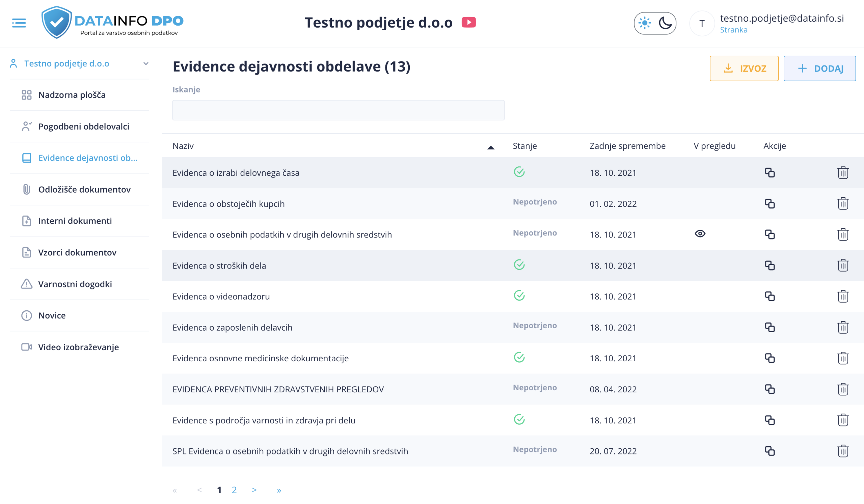Duplicate Evidenca o zaposlenih delavcih
Screen dimensions: 864x504
tap(770, 328)
